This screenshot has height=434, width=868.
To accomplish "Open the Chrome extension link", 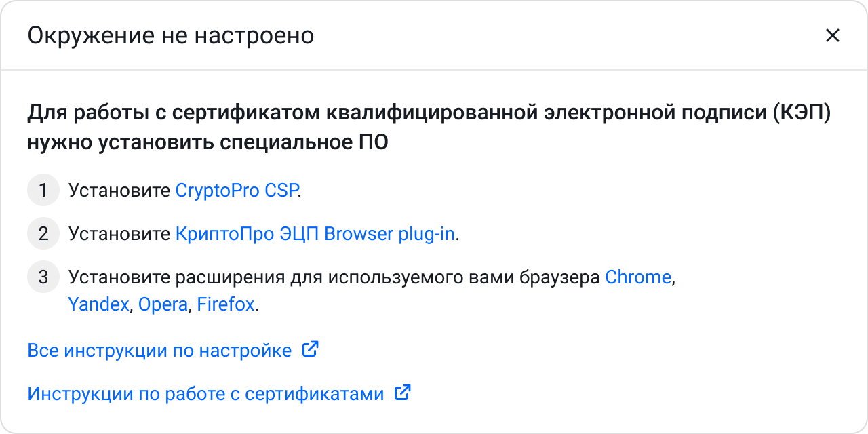I will coord(637,277).
